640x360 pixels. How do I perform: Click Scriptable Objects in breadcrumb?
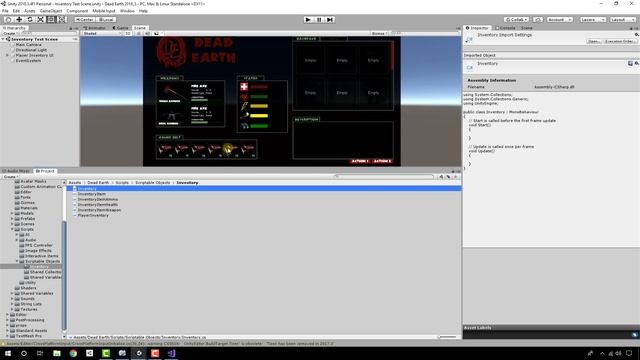click(153, 182)
